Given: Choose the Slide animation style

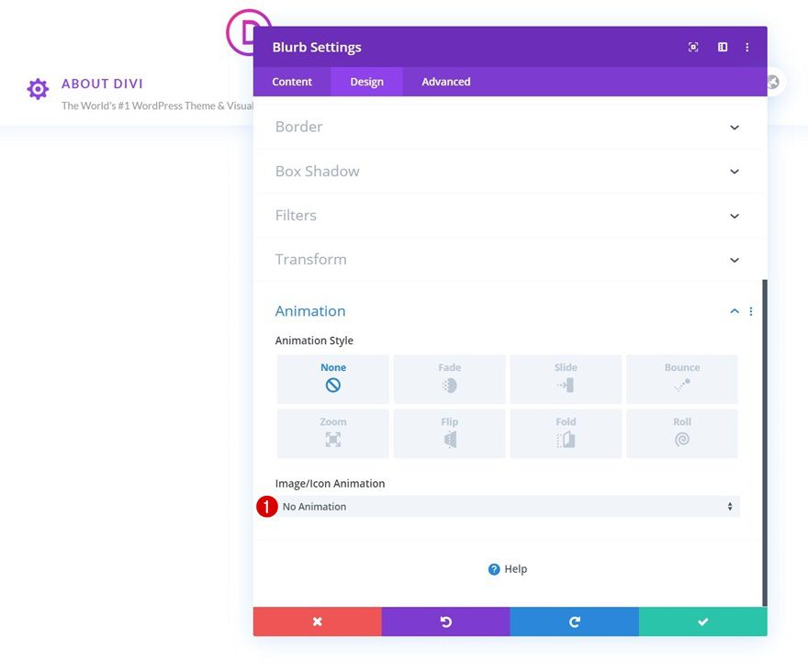Looking at the screenshot, I should [x=566, y=378].
